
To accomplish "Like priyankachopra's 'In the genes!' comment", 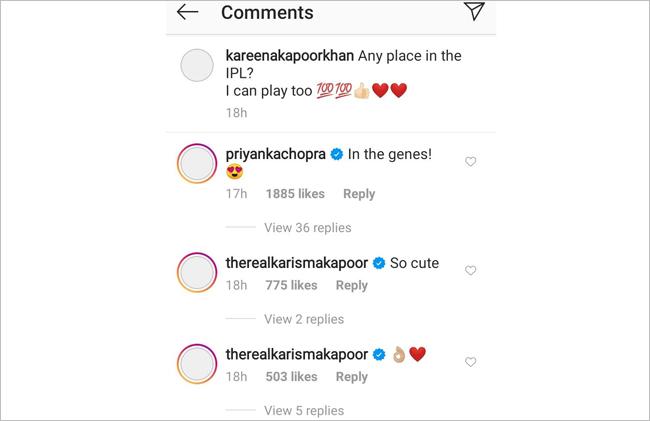I will click(x=471, y=161).
